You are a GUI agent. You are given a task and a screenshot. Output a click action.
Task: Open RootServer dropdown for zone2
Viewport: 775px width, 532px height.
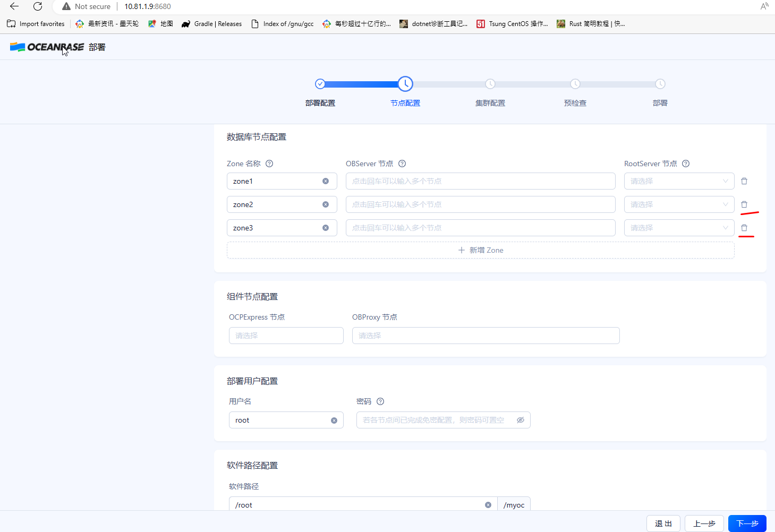click(679, 204)
